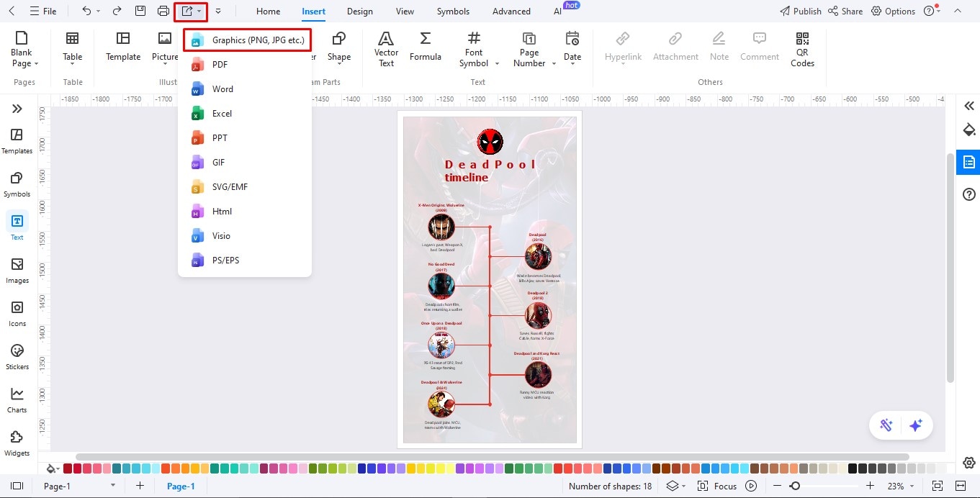Generate QR Codes
This screenshot has width=980, height=498.
[x=802, y=49]
